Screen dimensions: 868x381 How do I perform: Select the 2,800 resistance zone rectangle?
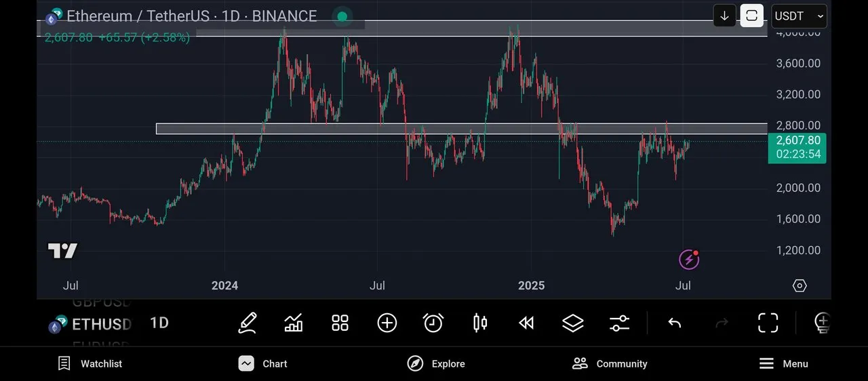pyautogui.click(x=461, y=129)
